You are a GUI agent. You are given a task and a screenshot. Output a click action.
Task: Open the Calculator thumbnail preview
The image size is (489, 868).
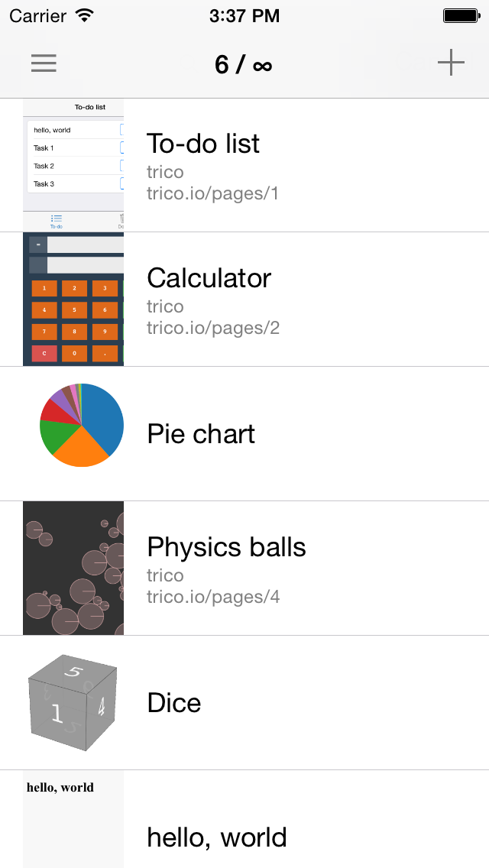(x=73, y=300)
